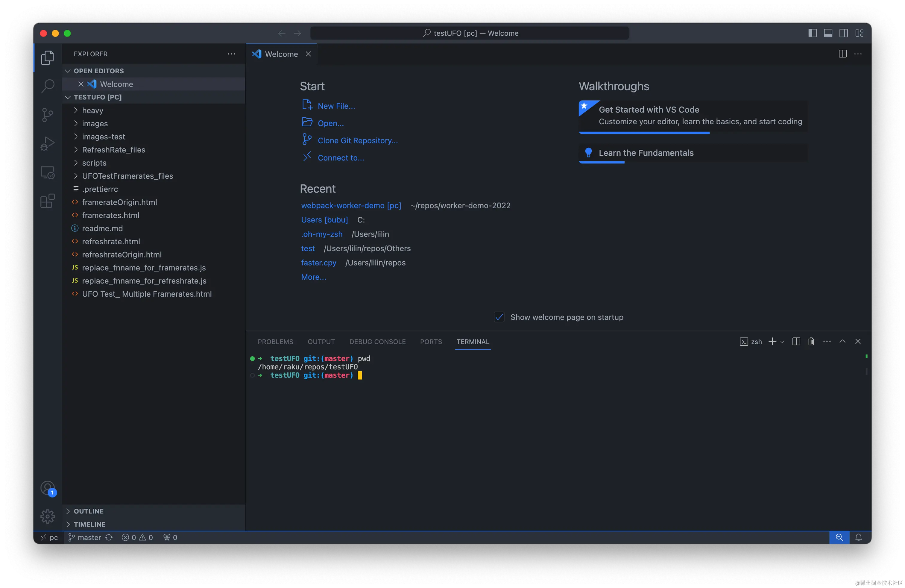Switch to the DEBUG CONSOLE tab
The width and height of the screenshot is (905, 588).
click(377, 342)
